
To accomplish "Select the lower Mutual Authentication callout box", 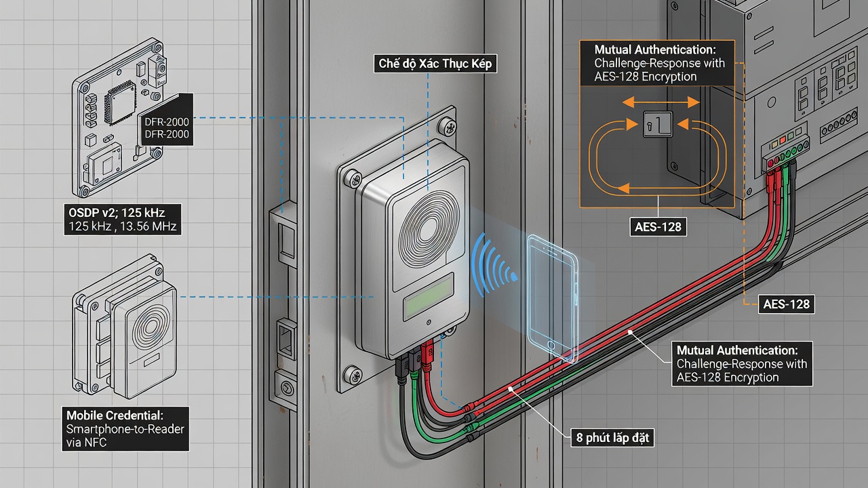I will [743, 364].
